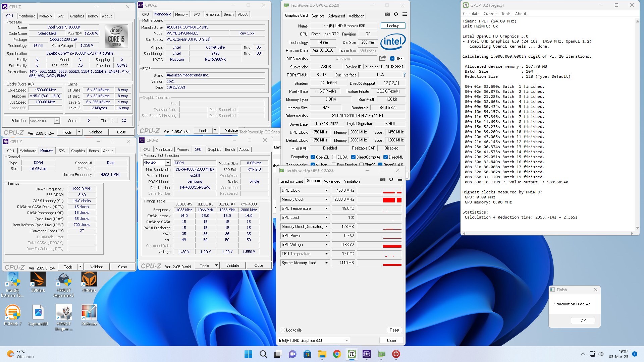Click Validate in the CPU-Z Memory window
This screenshot has width=644, height=362.
tap(97, 267)
